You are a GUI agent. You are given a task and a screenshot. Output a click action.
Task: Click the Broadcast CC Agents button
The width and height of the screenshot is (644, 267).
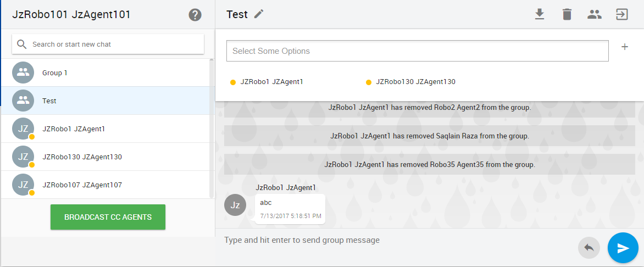[x=108, y=217]
